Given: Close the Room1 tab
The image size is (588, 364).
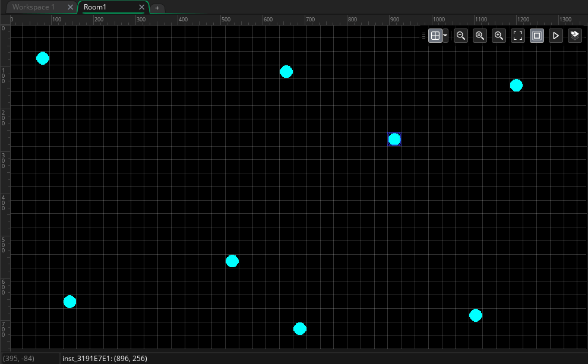Looking at the screenshot, I should point(141,7).
